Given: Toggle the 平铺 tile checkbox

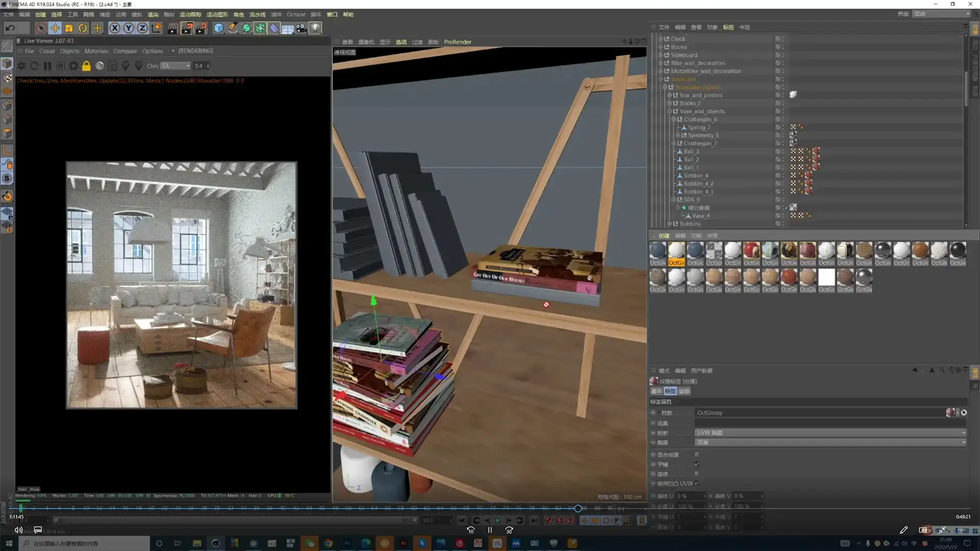Looking at the screenshot, I should tap(697, 464).
